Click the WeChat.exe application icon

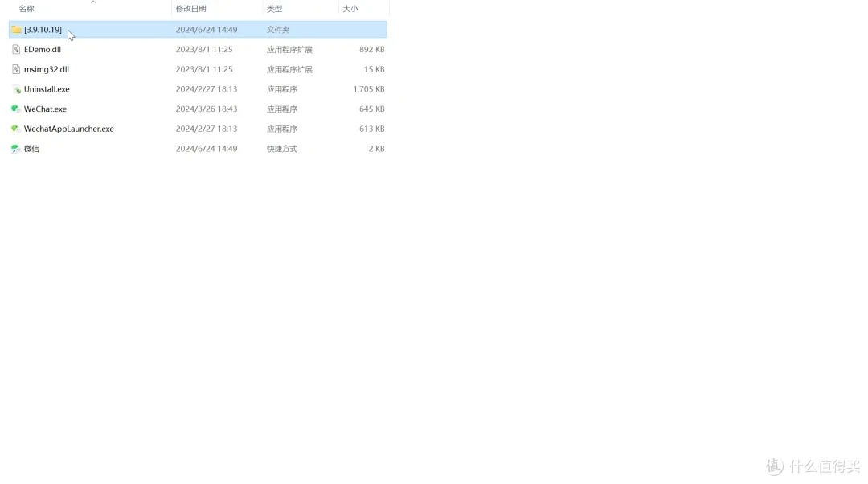click(x=16, y=109)
